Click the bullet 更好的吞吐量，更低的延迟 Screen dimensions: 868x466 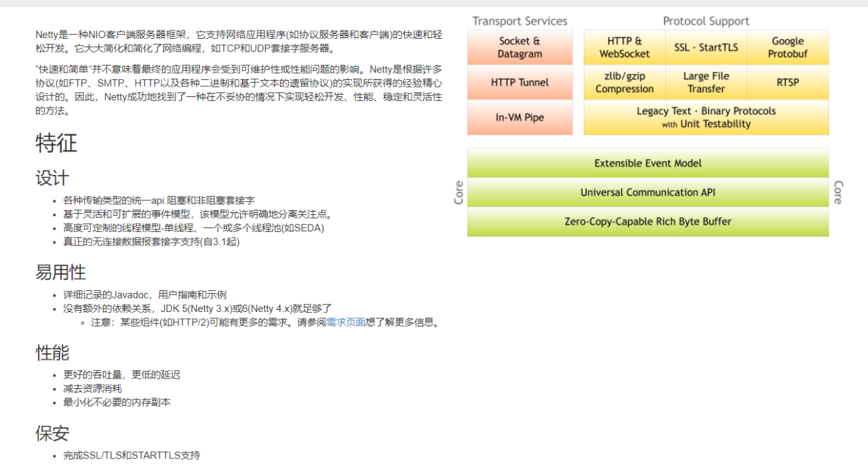pos(122,375)
